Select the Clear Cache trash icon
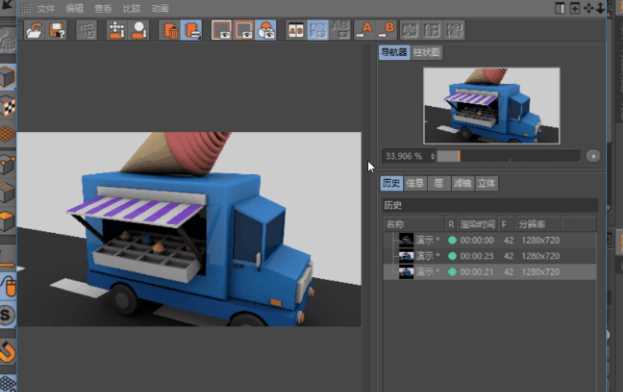Screen dimensions: 623x392 click(170, 30)
